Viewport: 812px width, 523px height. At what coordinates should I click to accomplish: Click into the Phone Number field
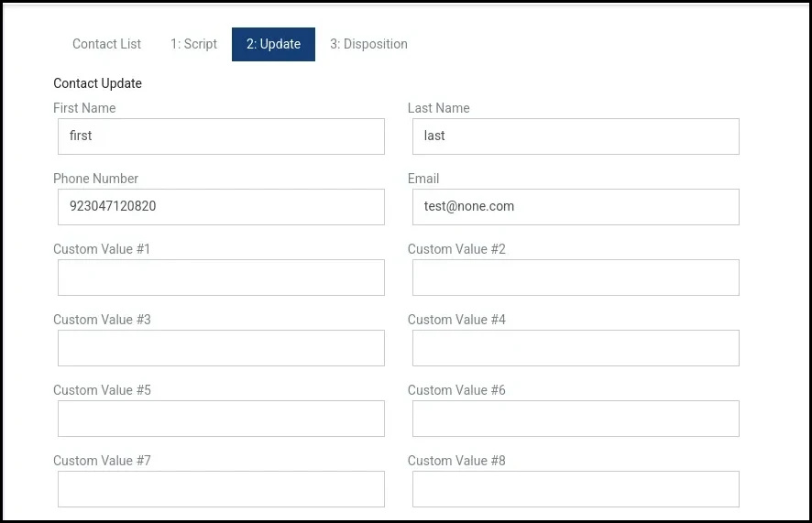pyautogui.click(x=221, y=207)
